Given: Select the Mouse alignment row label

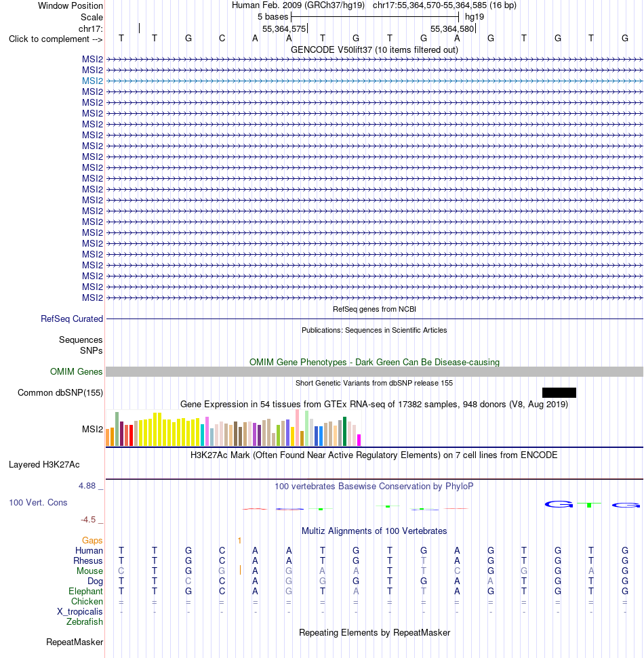Looking at the screenshot, I should click(x=90, y=571).
